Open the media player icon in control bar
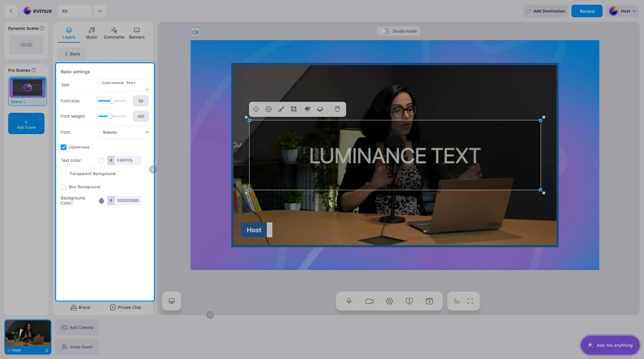644x359 pixels. (x=429, y=301)
